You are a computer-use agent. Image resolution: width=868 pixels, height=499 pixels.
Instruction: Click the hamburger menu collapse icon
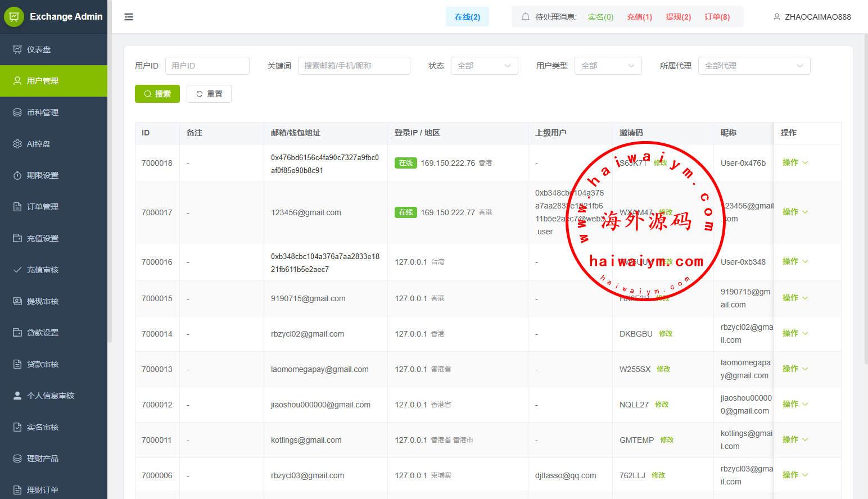(129, 17)
